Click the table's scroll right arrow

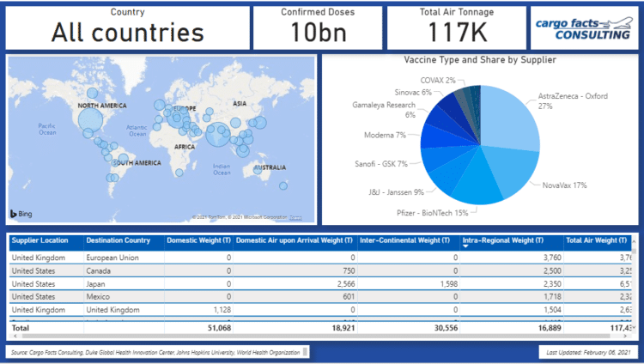pyautogui.click(x=626, y=336)
